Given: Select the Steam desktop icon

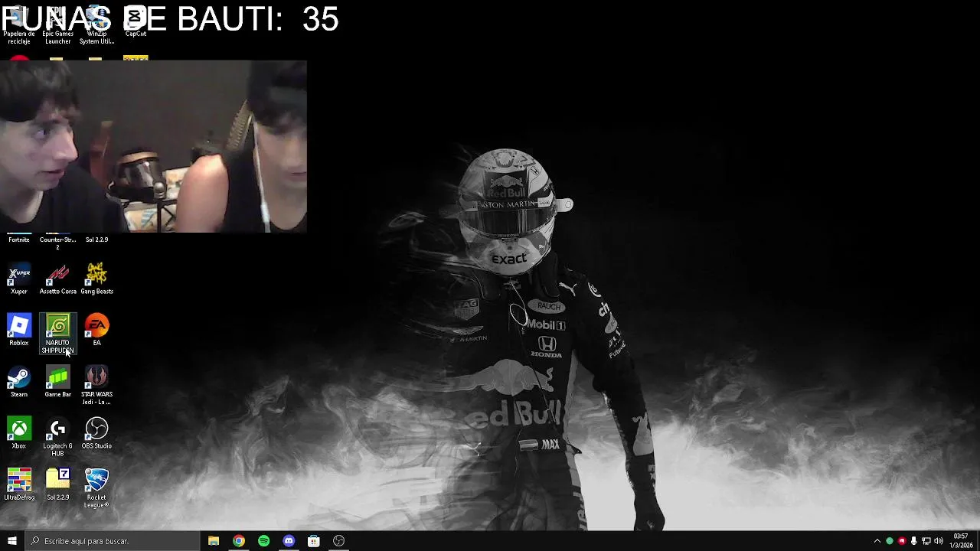Looking at the screenshot, I should coord(19,382).
